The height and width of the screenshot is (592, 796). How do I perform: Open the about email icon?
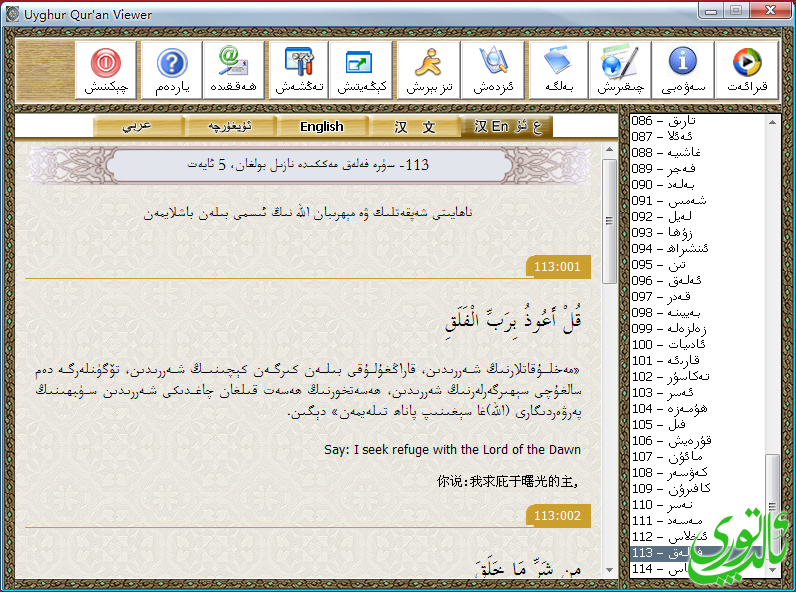tap(234, 70)
